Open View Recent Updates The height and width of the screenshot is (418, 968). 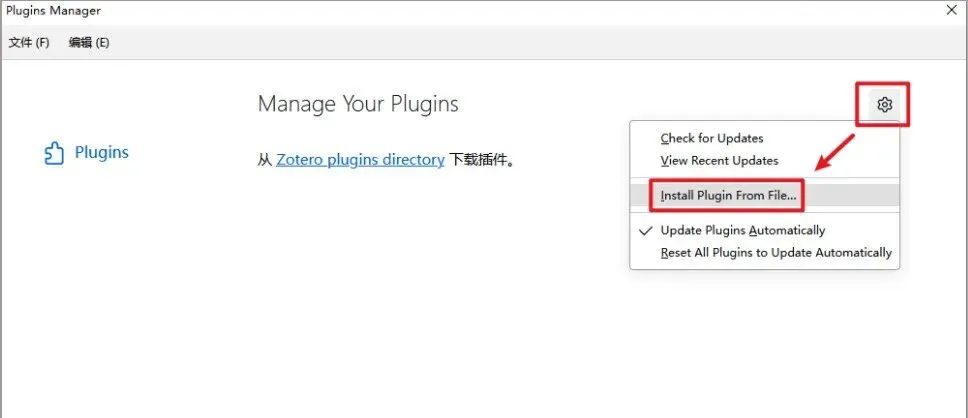[764, 161]
